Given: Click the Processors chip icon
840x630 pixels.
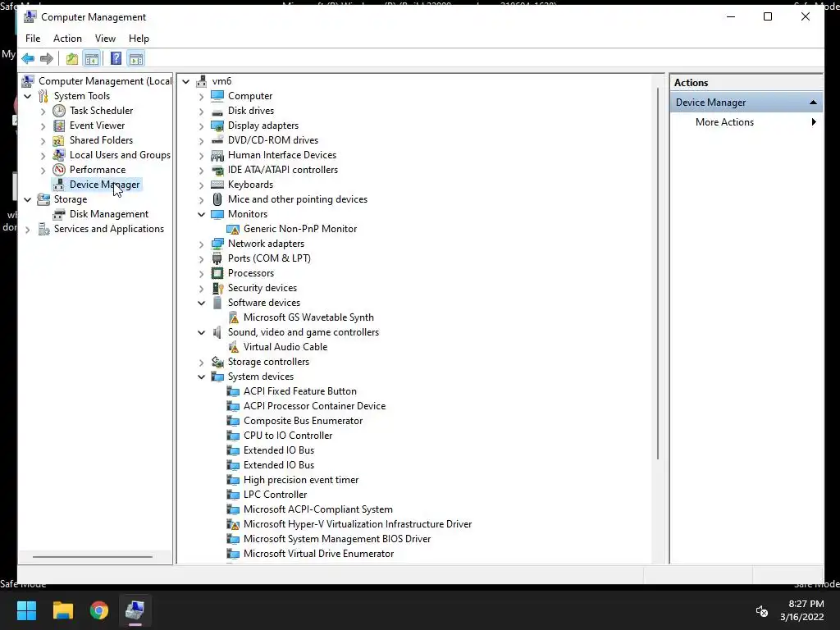Looking at the screenshot, I should (x=217, y=273).
